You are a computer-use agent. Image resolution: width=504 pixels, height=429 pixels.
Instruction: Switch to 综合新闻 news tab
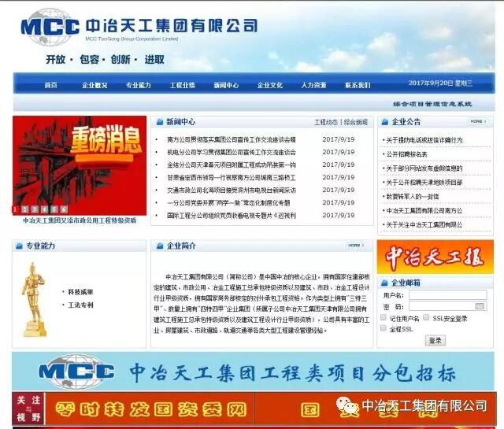point(356,122)
